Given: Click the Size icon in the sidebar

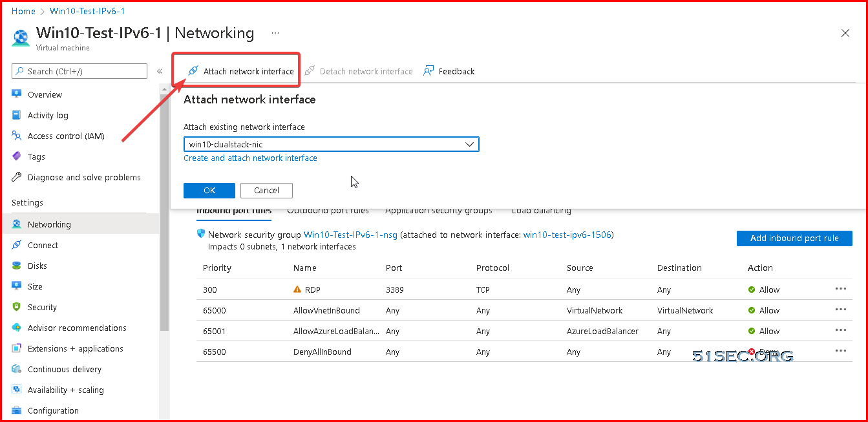Looking at the screenshot, I should (x=17, y=286).
